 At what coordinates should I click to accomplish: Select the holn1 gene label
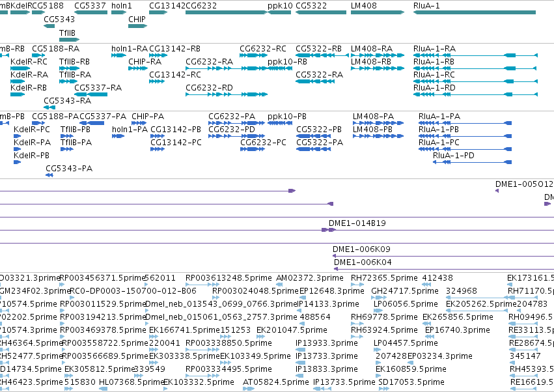coord(121,6)
